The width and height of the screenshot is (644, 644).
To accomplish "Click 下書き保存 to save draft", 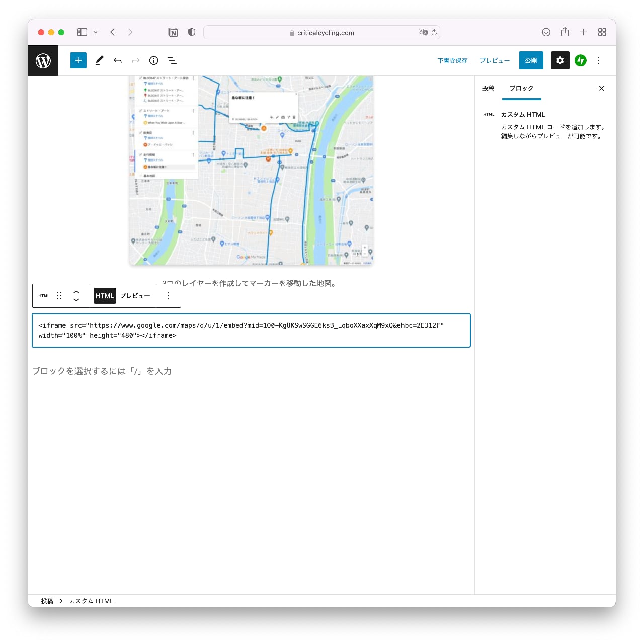I will pos(452,60).
